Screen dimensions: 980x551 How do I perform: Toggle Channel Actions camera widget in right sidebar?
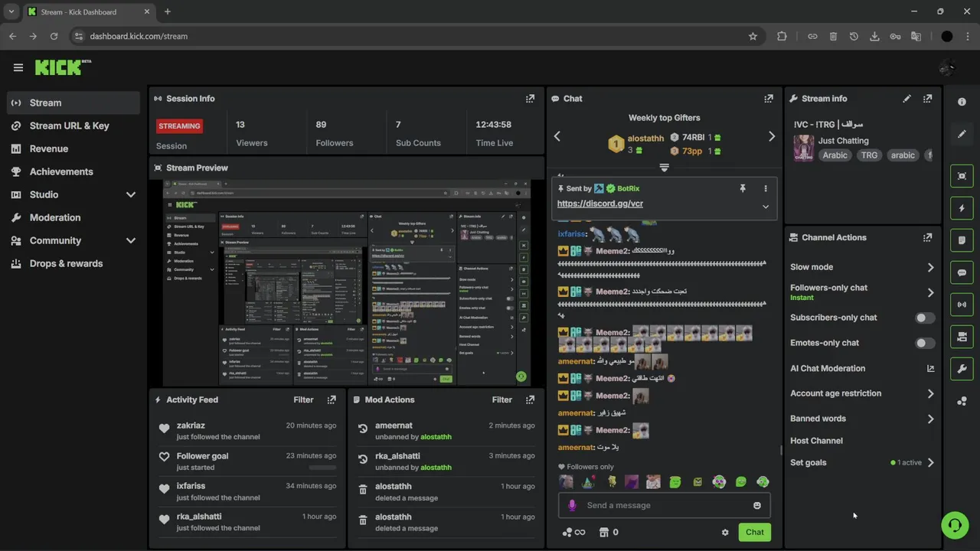[x=962, y=337]
